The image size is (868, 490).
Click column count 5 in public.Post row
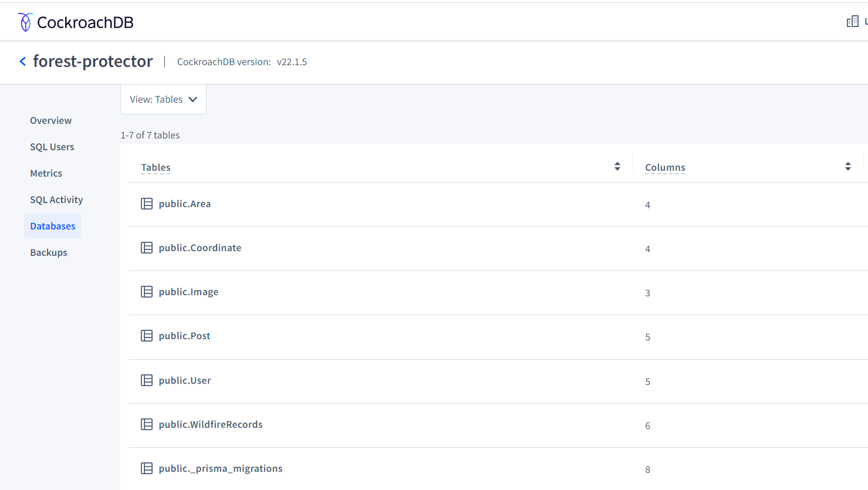[x=647, y=337]
